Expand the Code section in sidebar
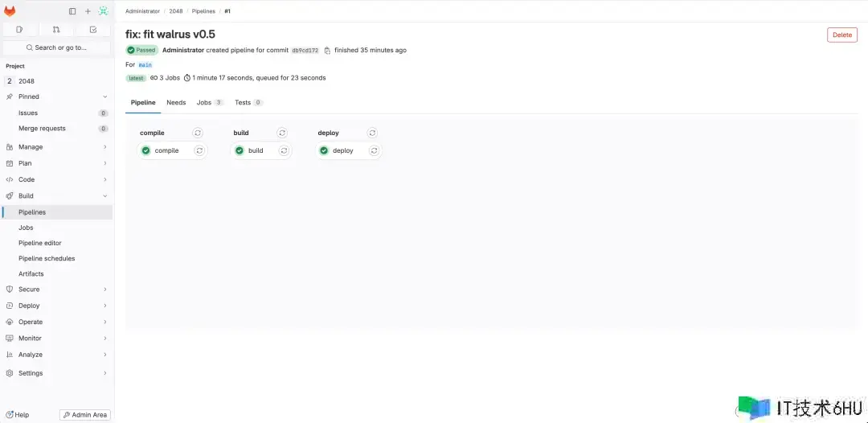Screen dimensions: 868x423 click(105, 179)
